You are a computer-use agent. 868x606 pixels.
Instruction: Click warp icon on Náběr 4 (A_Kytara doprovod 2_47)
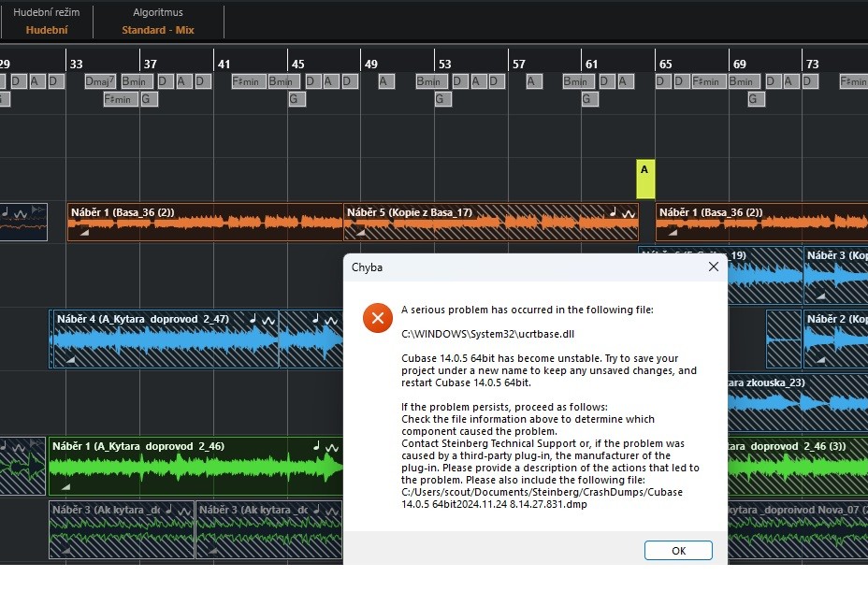click(x=268, y=320)
